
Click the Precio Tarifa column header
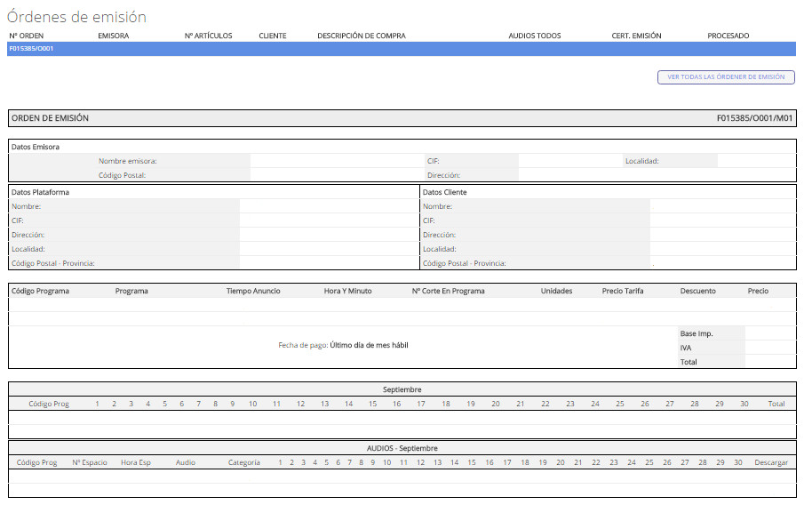pyautogui.click(x=623, y=292)
